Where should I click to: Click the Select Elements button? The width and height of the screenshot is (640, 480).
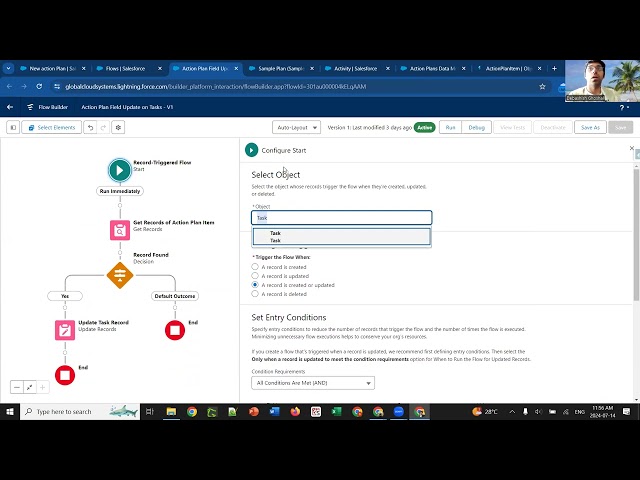click(51, 127)
